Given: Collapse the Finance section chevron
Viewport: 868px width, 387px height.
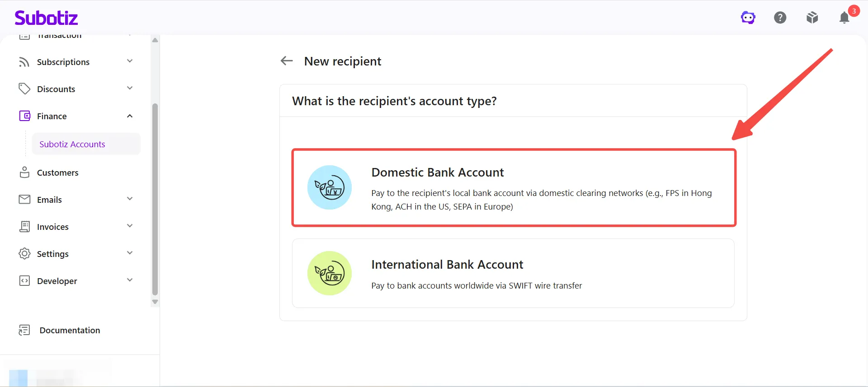Looking at the screenshot, I should (x=130, y=116).
